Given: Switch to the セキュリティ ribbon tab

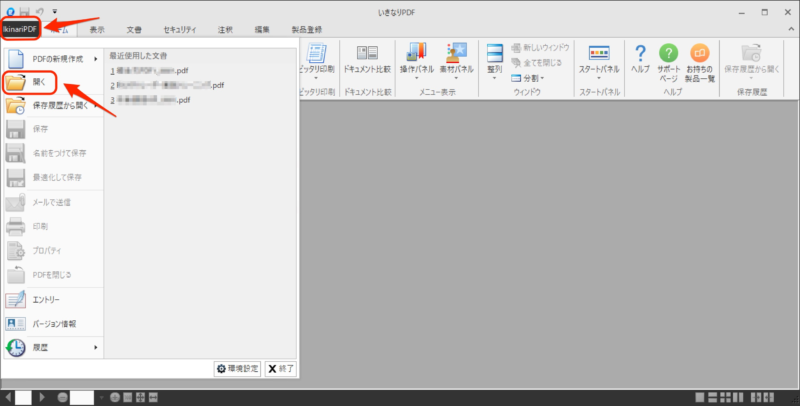Looking at the screenshot, I should pyautogui.click(x=180, y=30).
